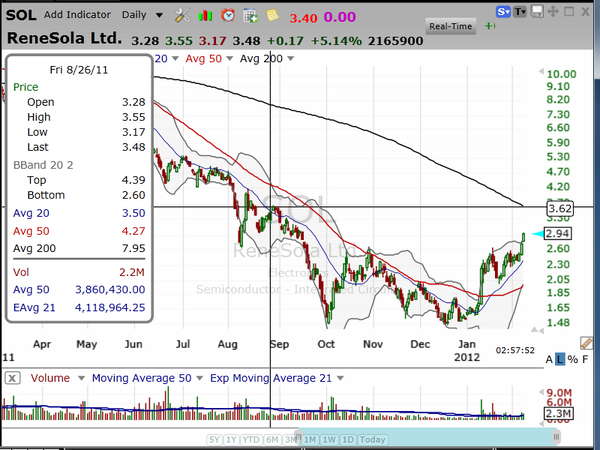Select the 5Y range button
The image size is (600, 450).
coord(214,440)
